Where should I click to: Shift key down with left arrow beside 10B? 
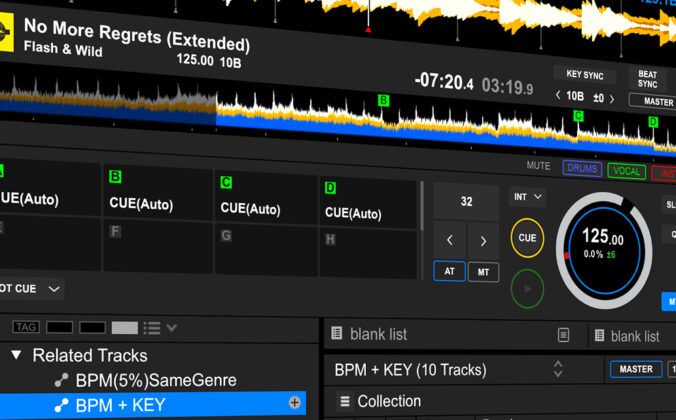point(559,97)
